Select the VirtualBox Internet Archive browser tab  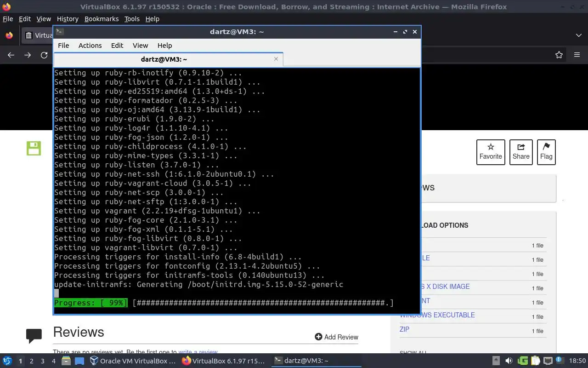click(38, 35)
